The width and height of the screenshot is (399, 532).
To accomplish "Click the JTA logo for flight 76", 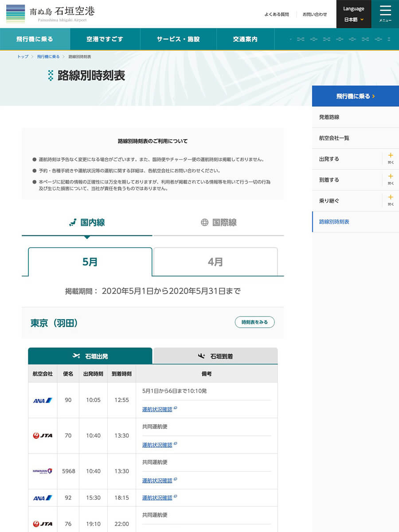I will [x=43, y=524].
